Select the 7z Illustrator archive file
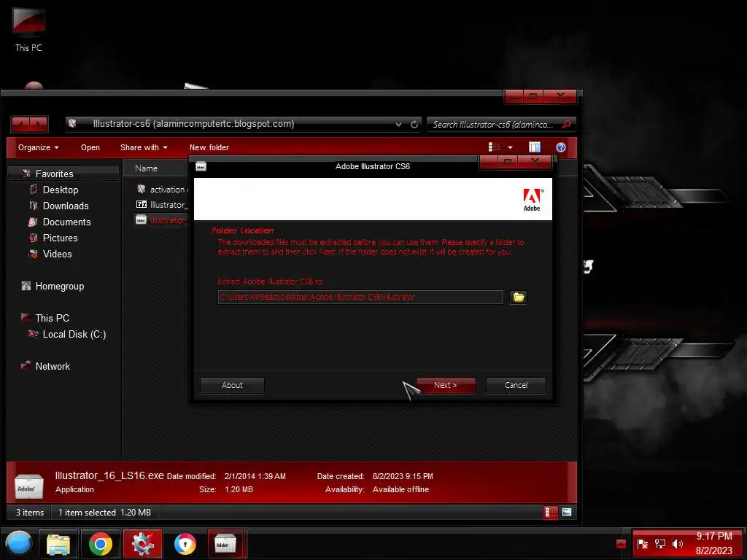Screen dimensions: 747x560 pyautogui.click(x=162, y=205)
